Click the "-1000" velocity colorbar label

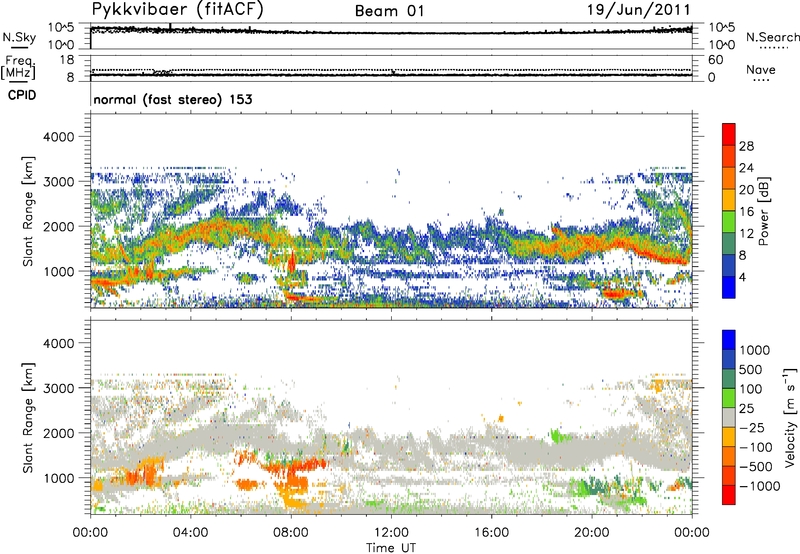[x=759, y=486]
